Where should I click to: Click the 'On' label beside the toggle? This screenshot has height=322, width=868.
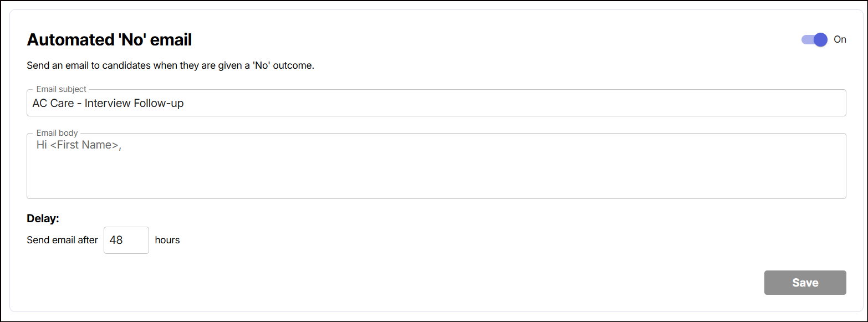840,39
